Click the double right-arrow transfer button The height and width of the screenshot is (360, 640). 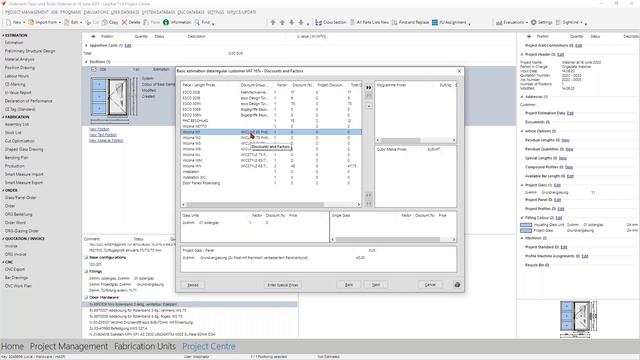(x=369, y=87)
